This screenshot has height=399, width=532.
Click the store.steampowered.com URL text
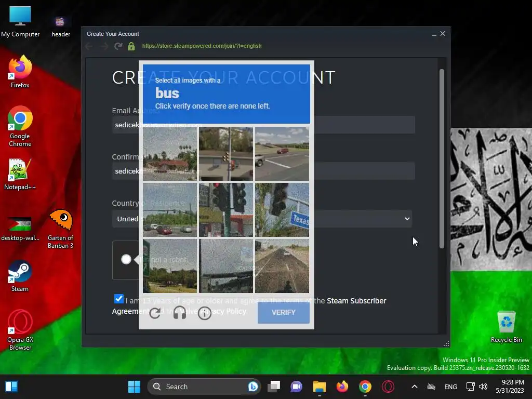pyautogui.click(x=202, y=46)
